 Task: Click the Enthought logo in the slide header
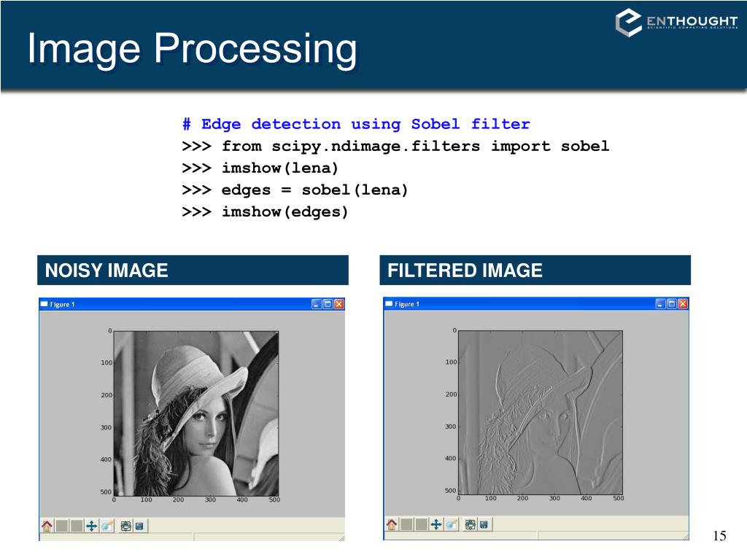click(x=676, y=22)
